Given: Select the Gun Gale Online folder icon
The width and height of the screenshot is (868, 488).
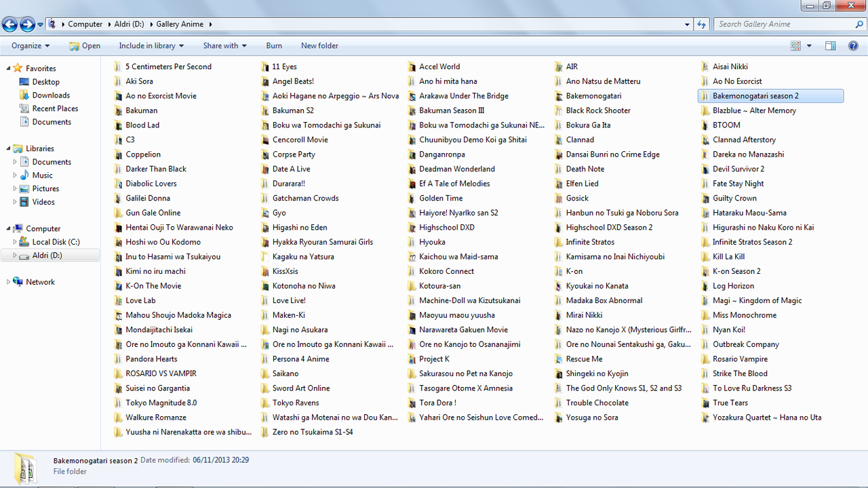Looking at the screenshot, I should pyautogui.click(x=119, y=213).
